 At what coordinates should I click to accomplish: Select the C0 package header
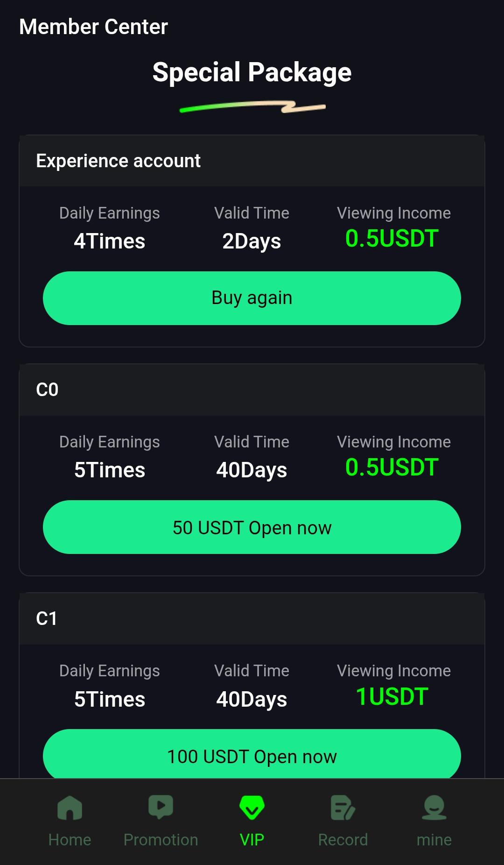pos(47,390)
